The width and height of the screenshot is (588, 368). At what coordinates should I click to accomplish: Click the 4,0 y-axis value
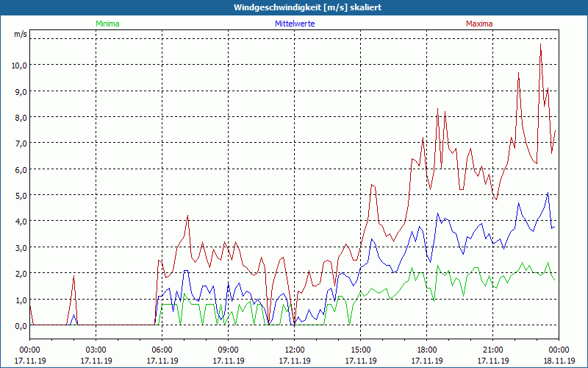pos(21,222)
